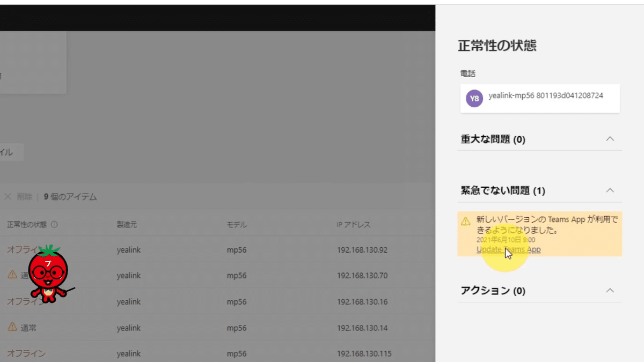Click the 正常性の状態 column header

(27, 224)
